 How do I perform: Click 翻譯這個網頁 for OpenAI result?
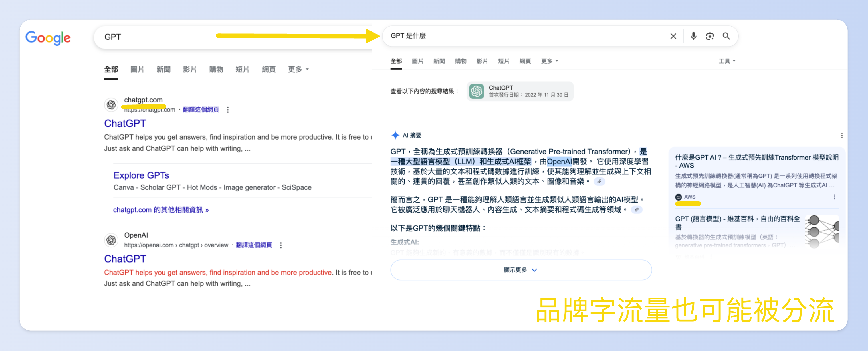click(x=254, y=245)
